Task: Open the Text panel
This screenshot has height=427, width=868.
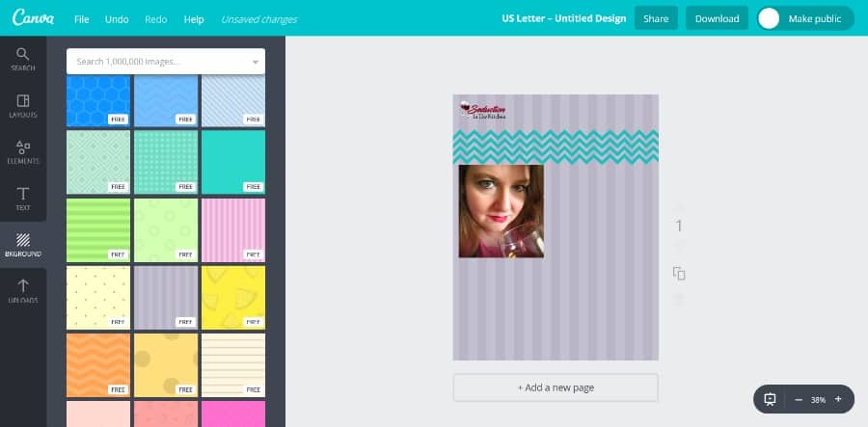Action: [x=23, y=200]
